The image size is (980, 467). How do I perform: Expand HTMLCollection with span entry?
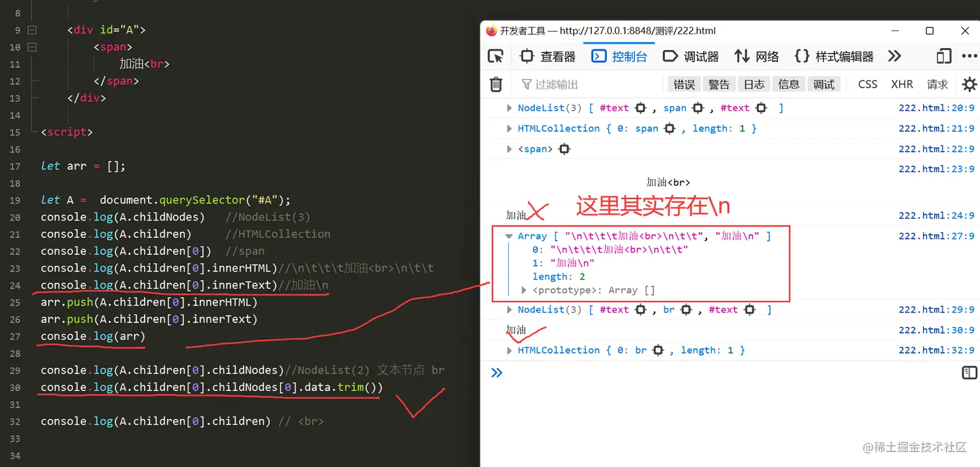(x=509, y=128)
